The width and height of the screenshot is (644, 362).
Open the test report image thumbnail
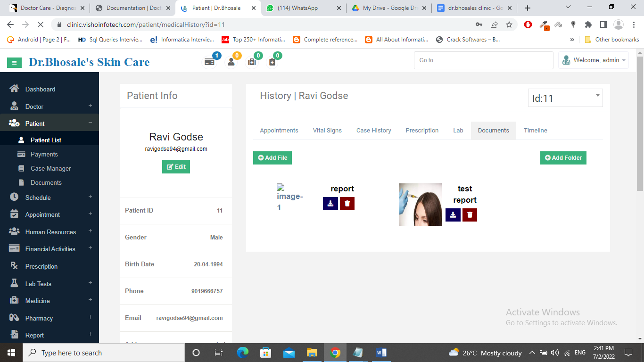pyautogui.click(x=420, y=205)
